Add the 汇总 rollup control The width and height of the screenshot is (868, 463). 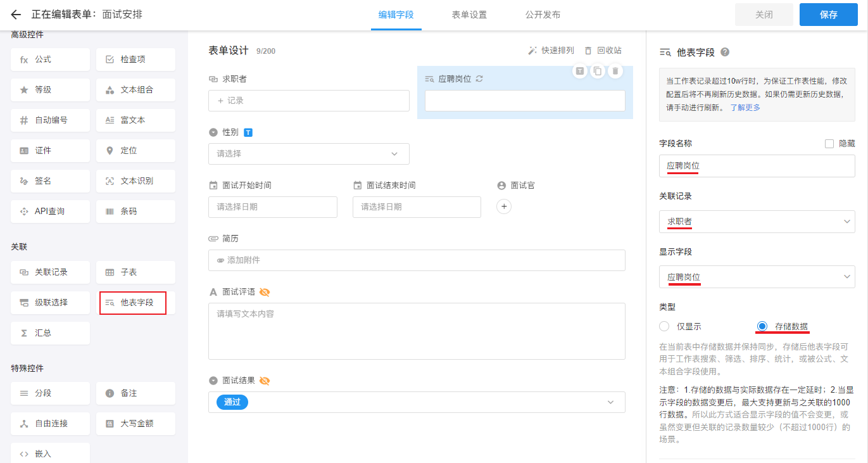point(50,333)
